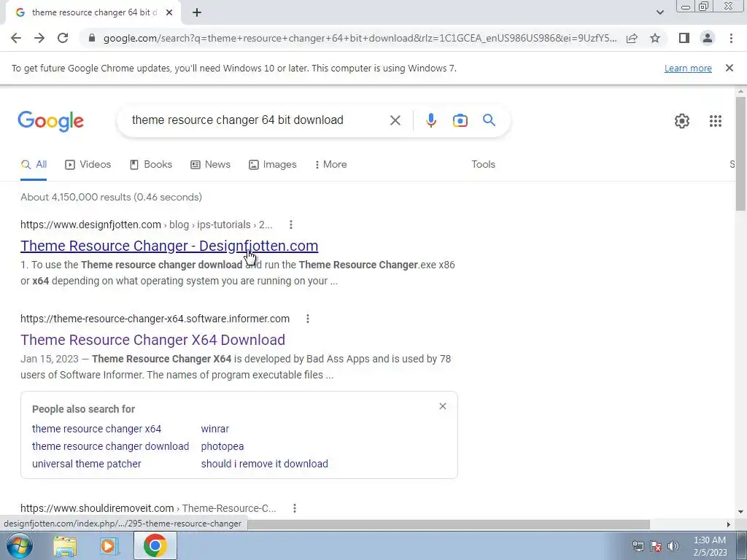
Task: Open Theme Resource Changer - Designfjotten.com result
Action: 169,246
